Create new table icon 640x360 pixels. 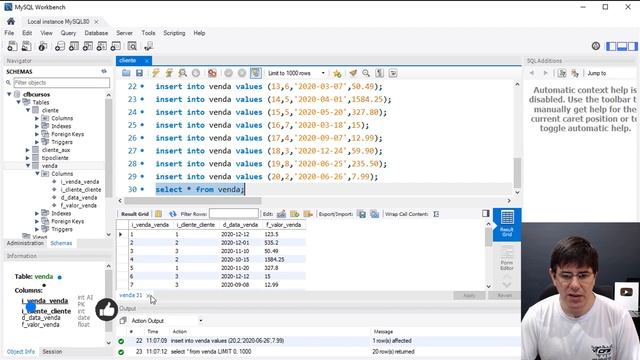[x=73, y=46]
